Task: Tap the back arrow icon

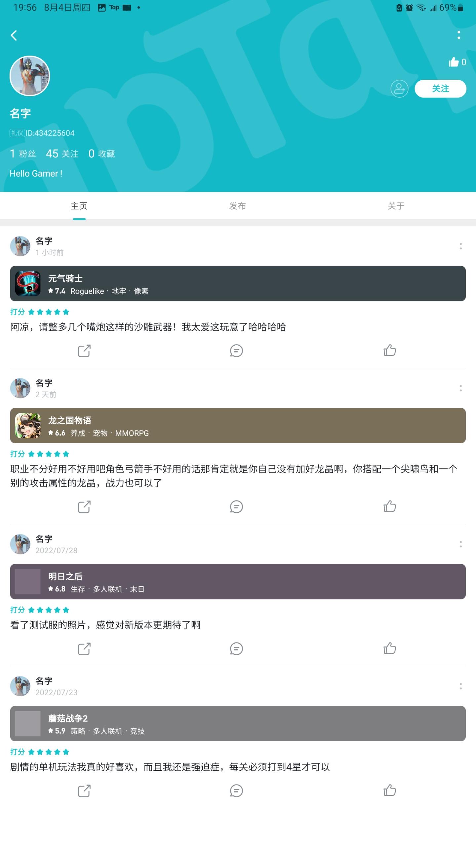Action: click(x=14, y=35)
